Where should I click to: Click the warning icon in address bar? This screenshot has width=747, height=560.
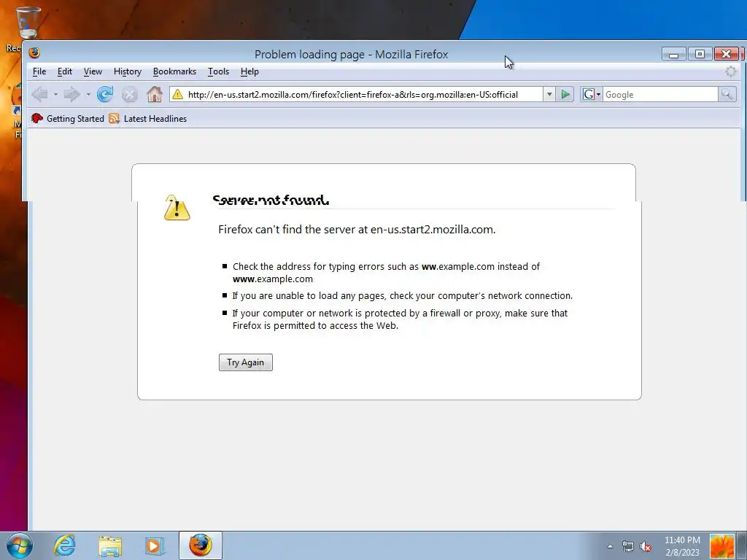pyautogui.click(x=178, y=94)
